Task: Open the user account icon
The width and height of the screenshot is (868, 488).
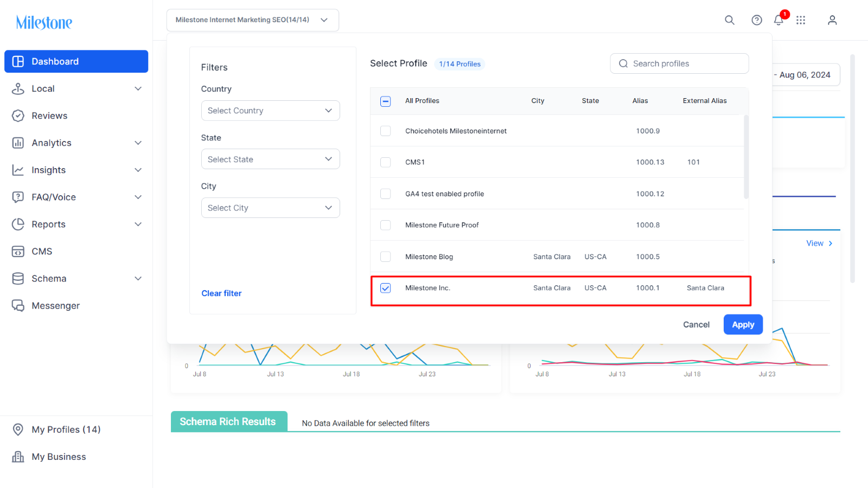Action: (x=832, y=20)
